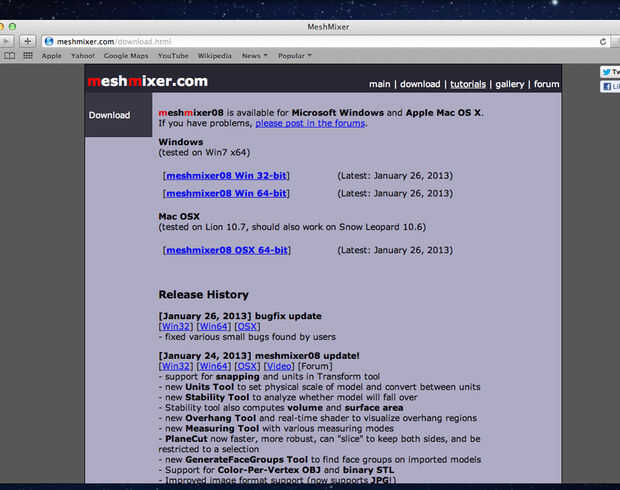Click Win64 link under January 26 bugfix
620x490 pixels.
point(214,327)
